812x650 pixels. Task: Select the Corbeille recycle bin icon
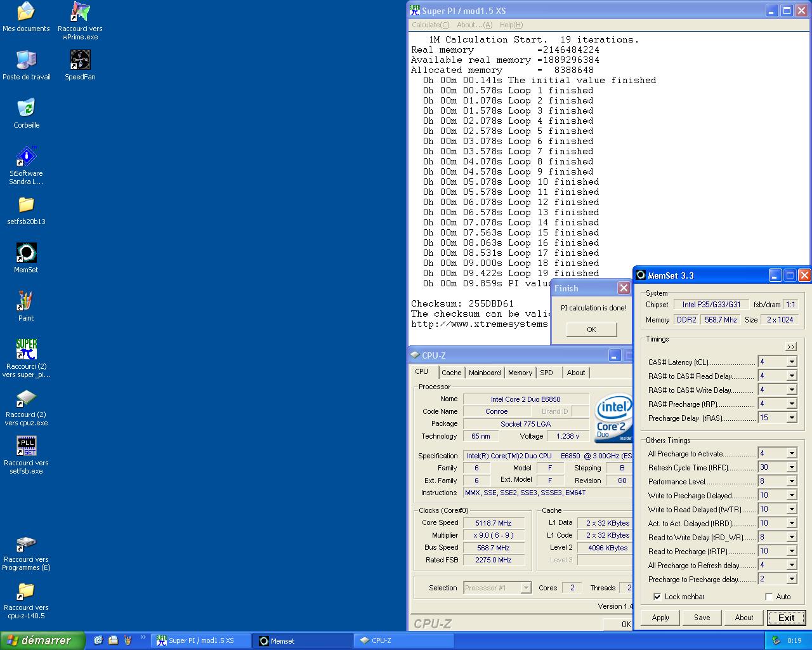click(26, 108)
